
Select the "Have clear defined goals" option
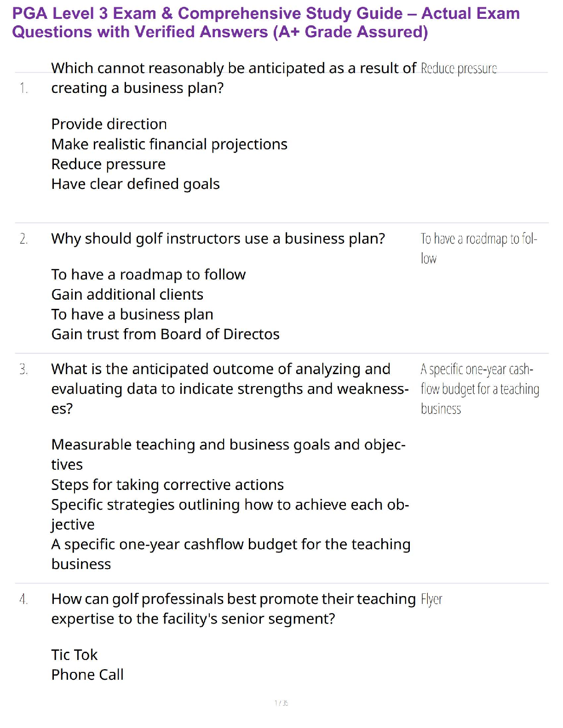[x=135, y=184]
